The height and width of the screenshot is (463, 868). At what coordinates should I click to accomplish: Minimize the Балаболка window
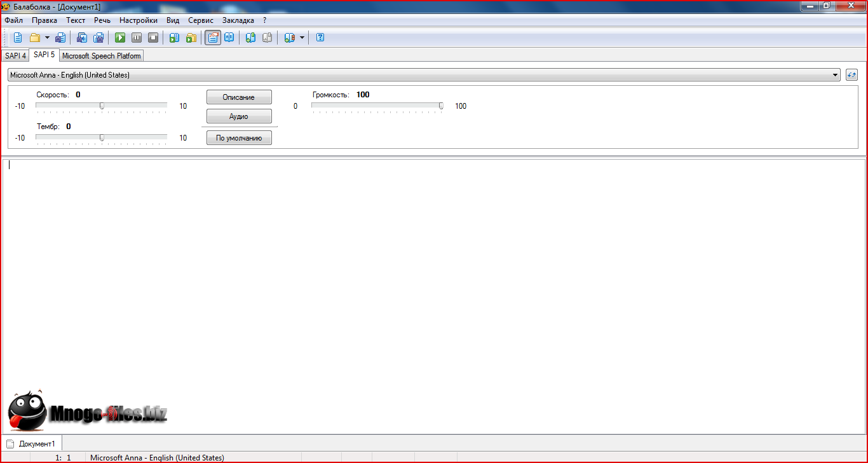(x=810, y=5)
